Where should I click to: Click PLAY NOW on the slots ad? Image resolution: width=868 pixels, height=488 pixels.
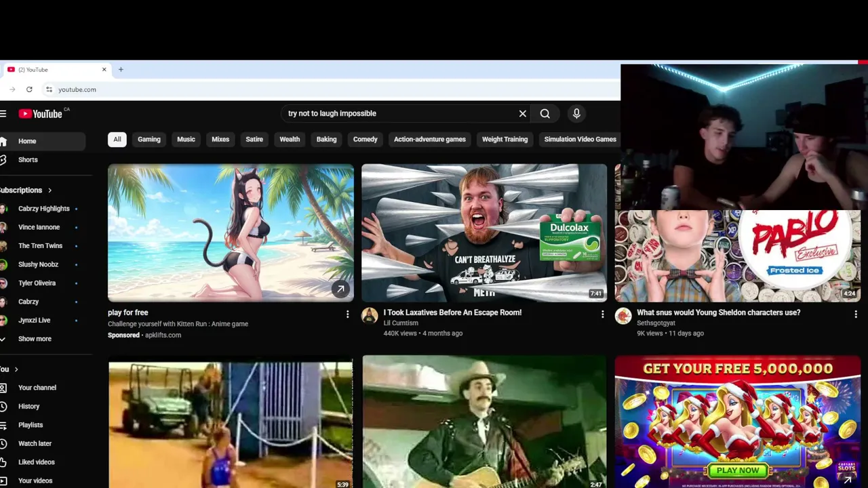[x=738, y=470]
